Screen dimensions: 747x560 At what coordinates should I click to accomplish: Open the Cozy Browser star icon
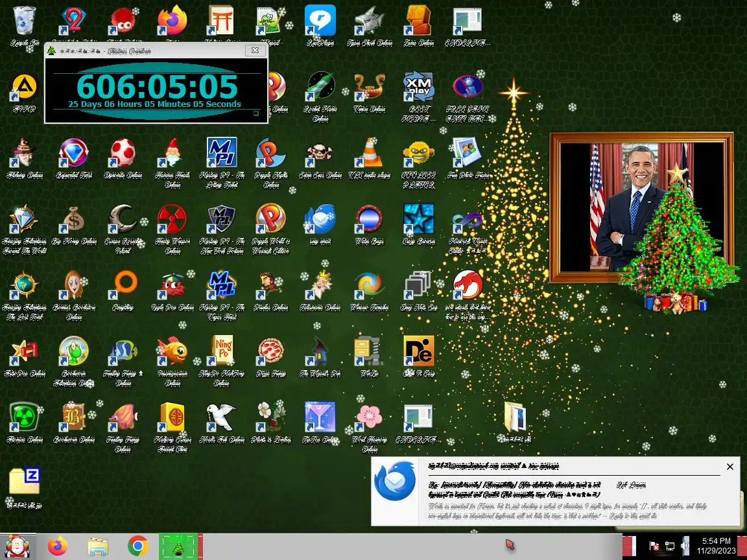pos(419,220)
